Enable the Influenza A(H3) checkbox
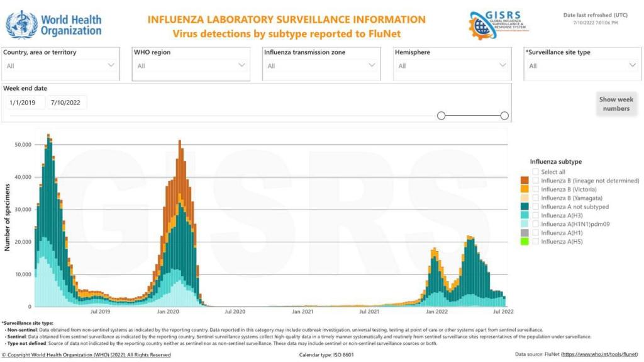Viewport: 644px width, 362px height. (535, 215)
